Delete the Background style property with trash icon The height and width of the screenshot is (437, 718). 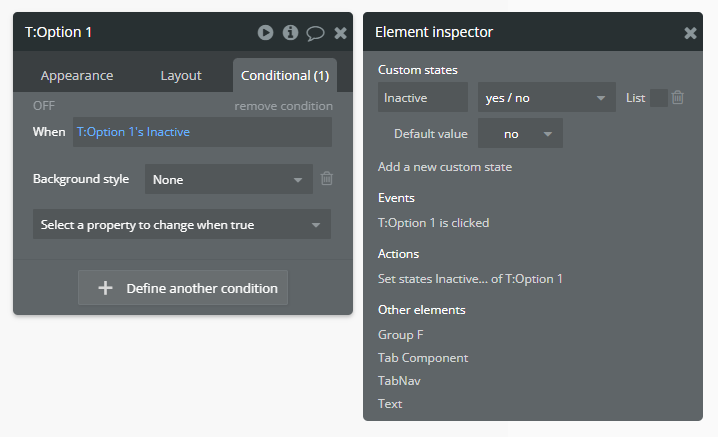[326, 179]
